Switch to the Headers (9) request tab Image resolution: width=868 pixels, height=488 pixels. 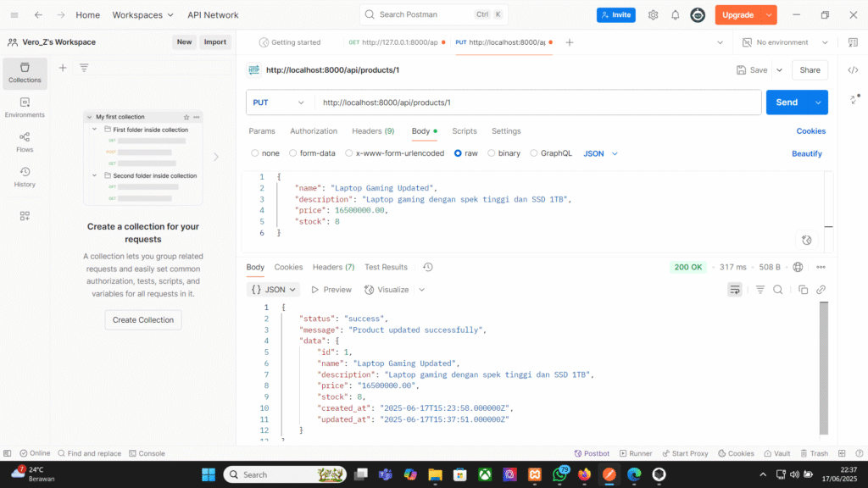[372, 131]
